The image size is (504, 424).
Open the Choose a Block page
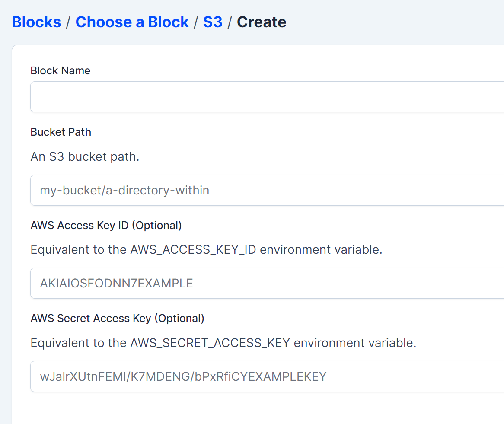132,22
